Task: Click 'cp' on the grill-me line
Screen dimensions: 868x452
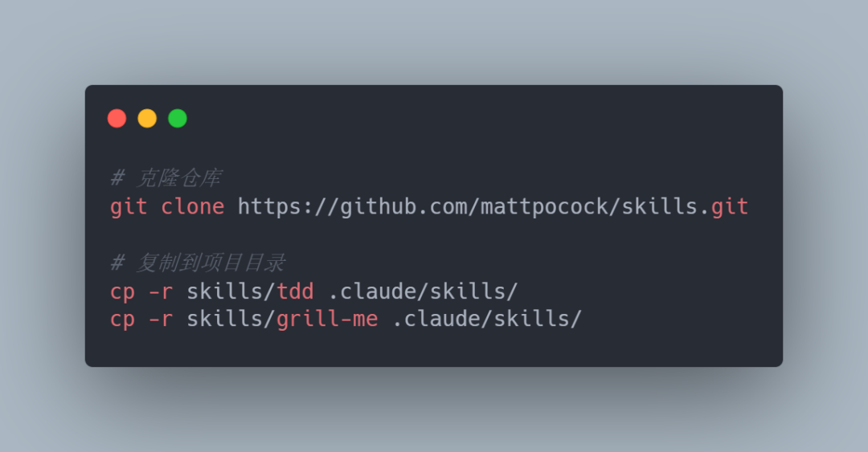Action: pyautogui.click(x=122, y=320)
